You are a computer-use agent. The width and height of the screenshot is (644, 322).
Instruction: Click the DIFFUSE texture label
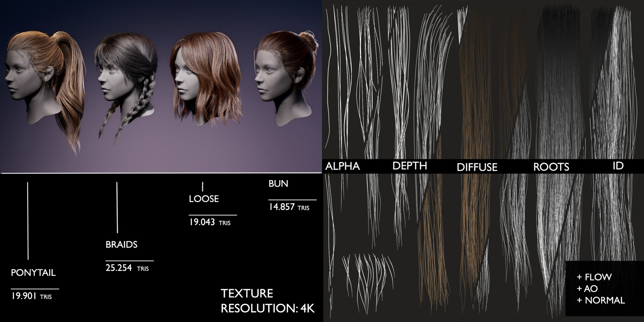coord(477,167)
